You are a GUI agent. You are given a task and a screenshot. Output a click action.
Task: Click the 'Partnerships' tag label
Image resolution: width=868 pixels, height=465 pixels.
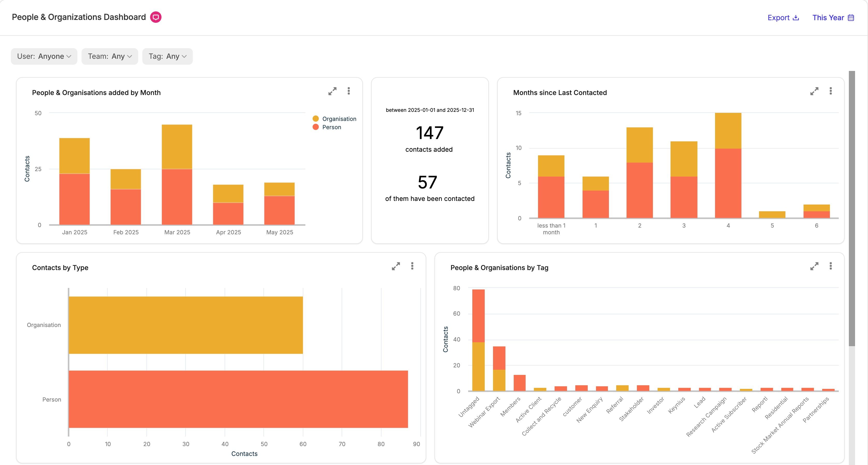(x=816, y=410)
